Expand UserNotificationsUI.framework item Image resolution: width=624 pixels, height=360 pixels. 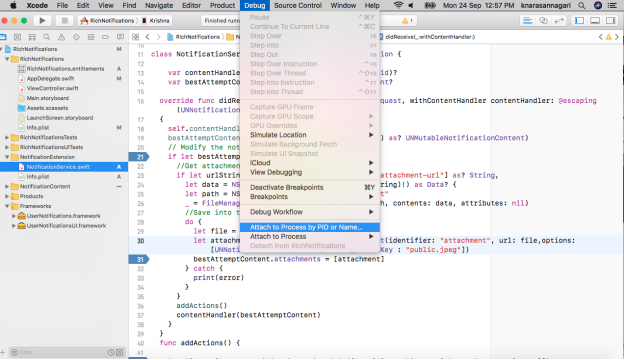14,226
